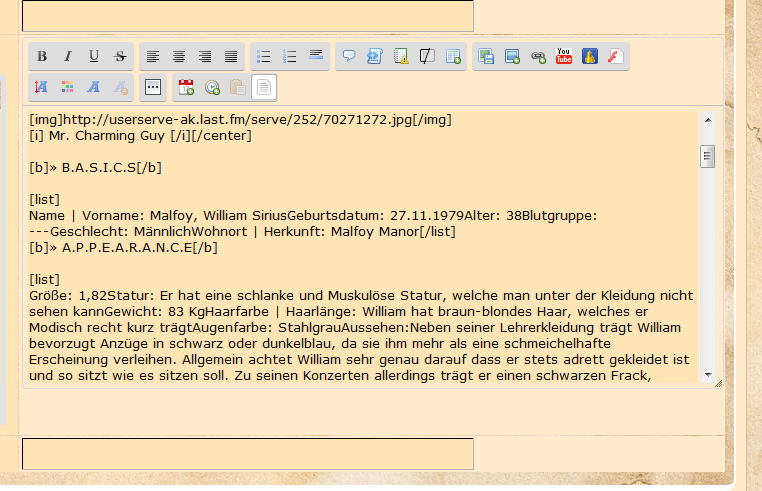Viewport: 762px width, 491px height.
Task: Insert a table
Action: (453, 56)
